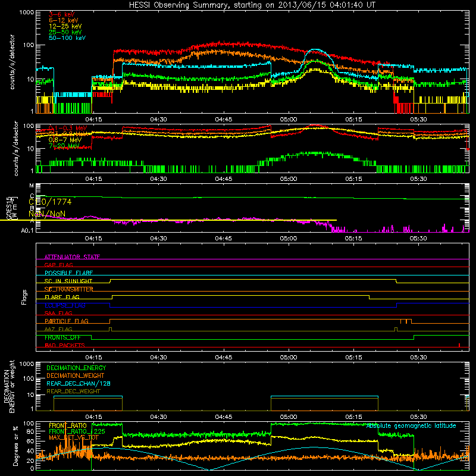
Task: Click the green FRONT_RATIO_1225 legend label
Action: point(77,431)
